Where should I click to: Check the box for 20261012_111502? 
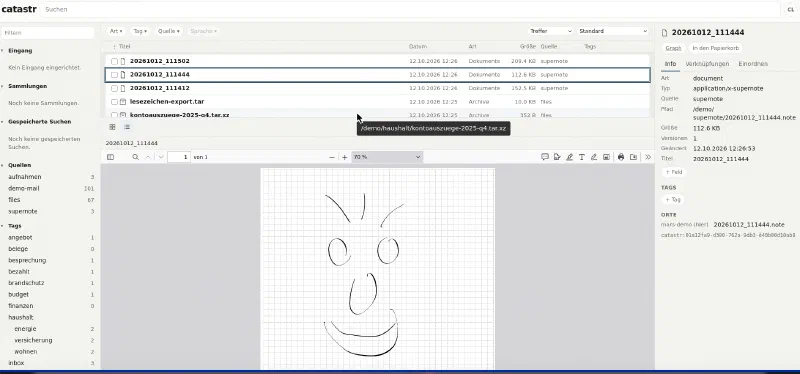114,61
